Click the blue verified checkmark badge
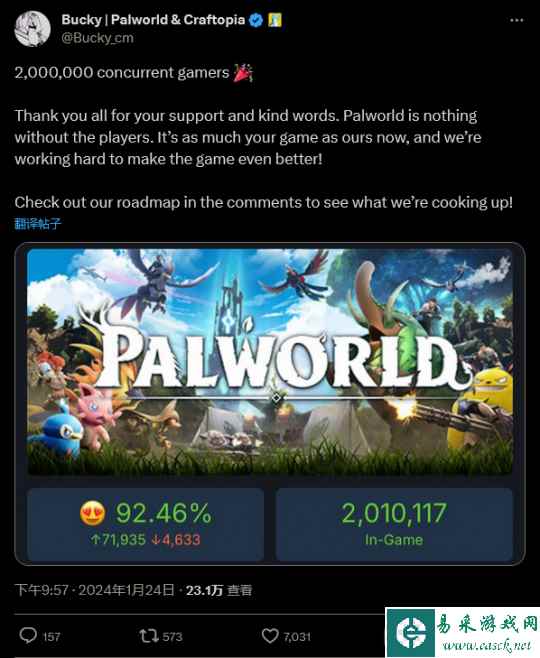This screenshot has height=658, width=540. [x=256, y=20]
